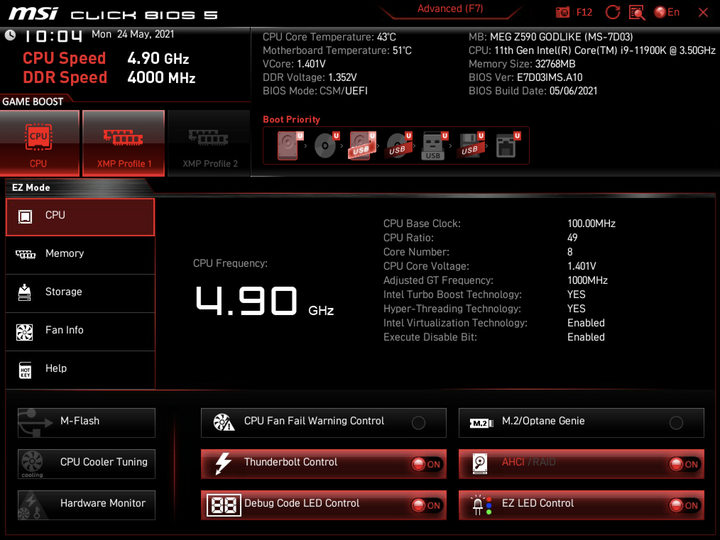Click the Debug Code 88 display icon

(224, 506)
